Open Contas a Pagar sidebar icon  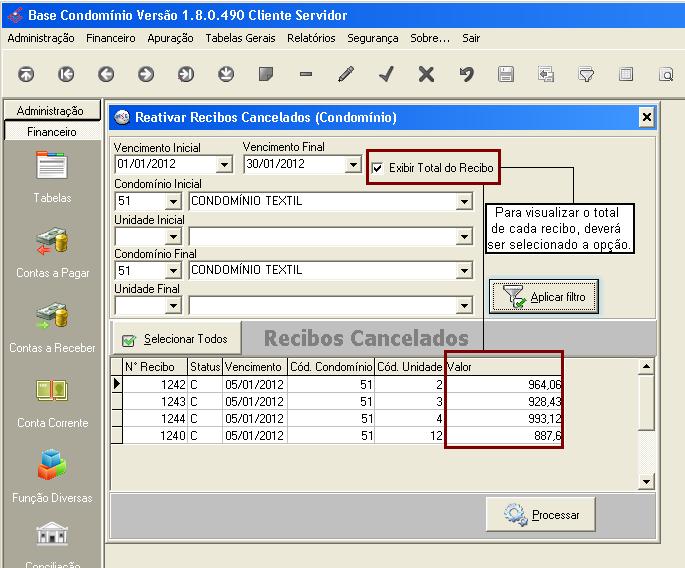52,243
